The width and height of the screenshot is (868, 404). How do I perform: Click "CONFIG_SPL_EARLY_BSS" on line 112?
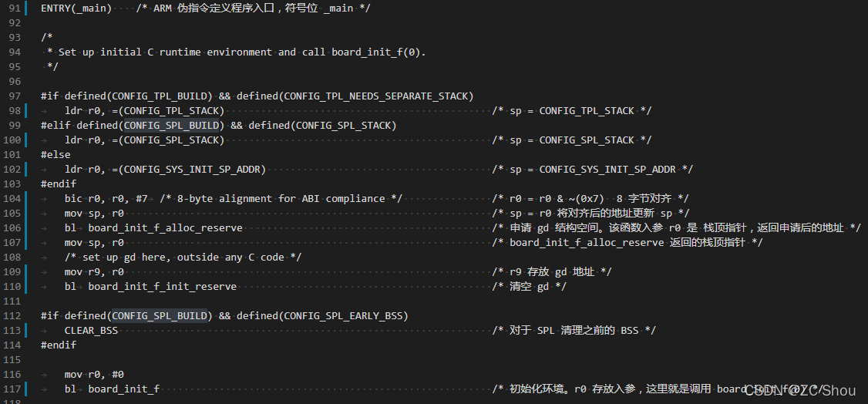[343, 315]
